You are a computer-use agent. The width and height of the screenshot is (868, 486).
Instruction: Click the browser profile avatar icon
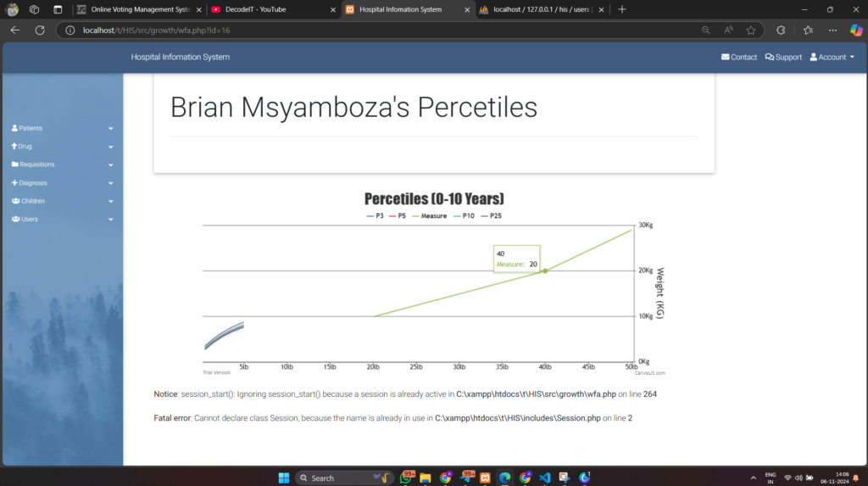pos(12,9)
